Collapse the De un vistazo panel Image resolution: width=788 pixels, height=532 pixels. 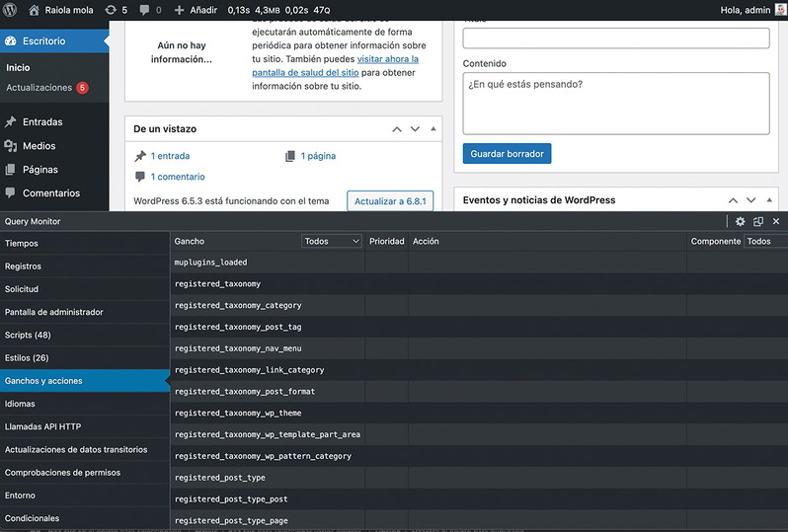pyautogui.click(x=433, y=129)
